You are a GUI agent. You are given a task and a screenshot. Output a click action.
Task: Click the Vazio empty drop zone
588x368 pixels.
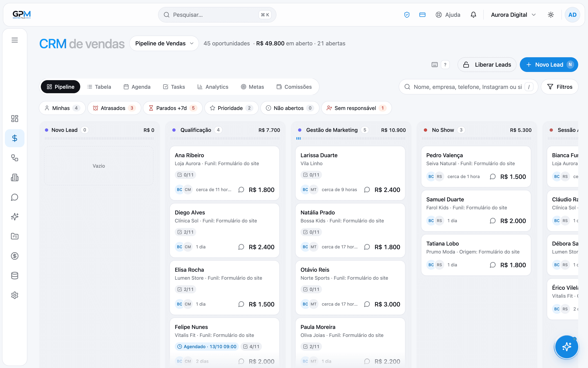(x=99, y=166)
